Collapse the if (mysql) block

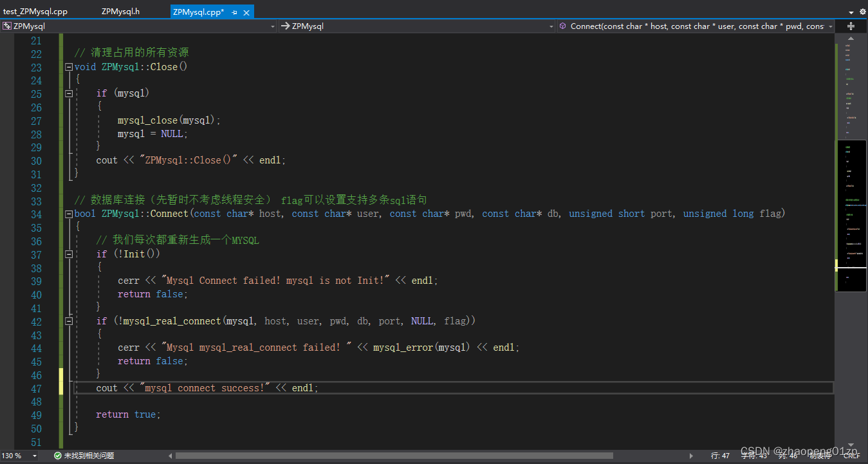[x=69, y=94]
